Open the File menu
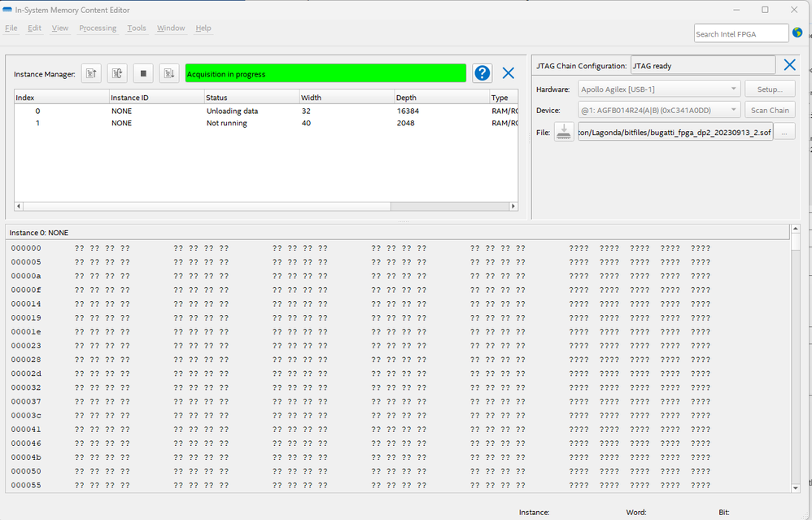Image resolution: width=812 pixels, height=520 pixels. point(11,28)
